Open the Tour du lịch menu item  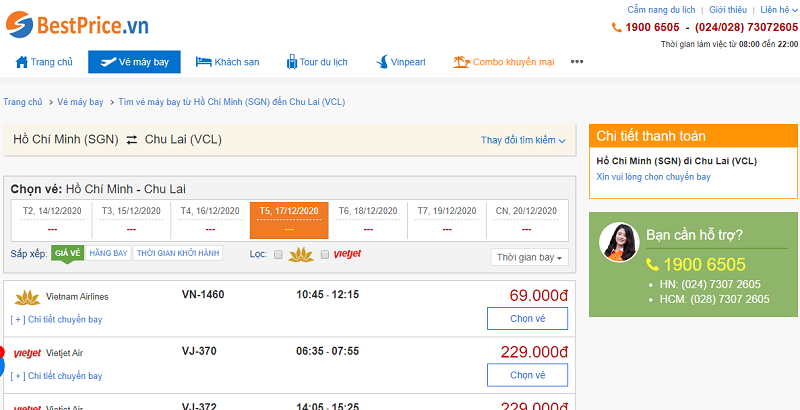(x=317, y=62)
